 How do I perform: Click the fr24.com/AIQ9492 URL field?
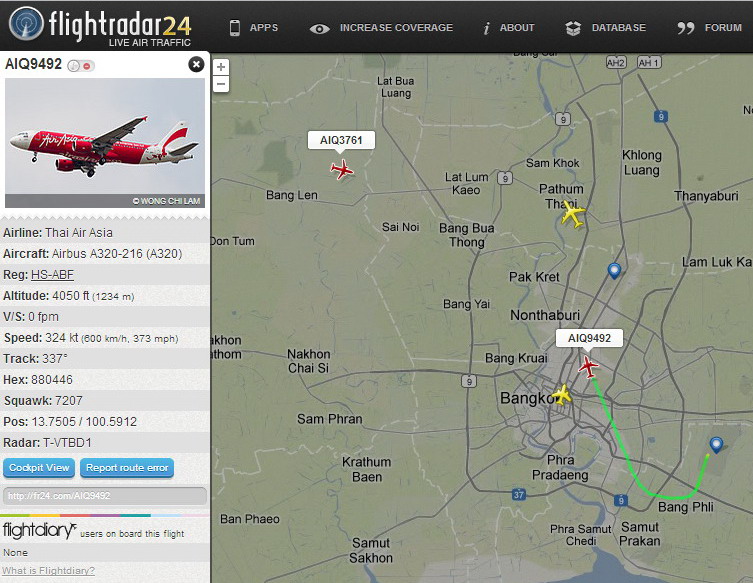[x=105, y=496]
